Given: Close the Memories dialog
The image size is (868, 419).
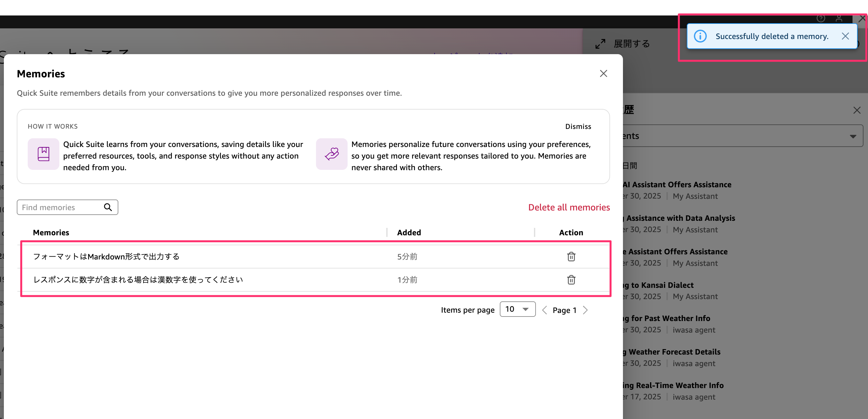Looking at the screenshot, I should coord(603,73).
